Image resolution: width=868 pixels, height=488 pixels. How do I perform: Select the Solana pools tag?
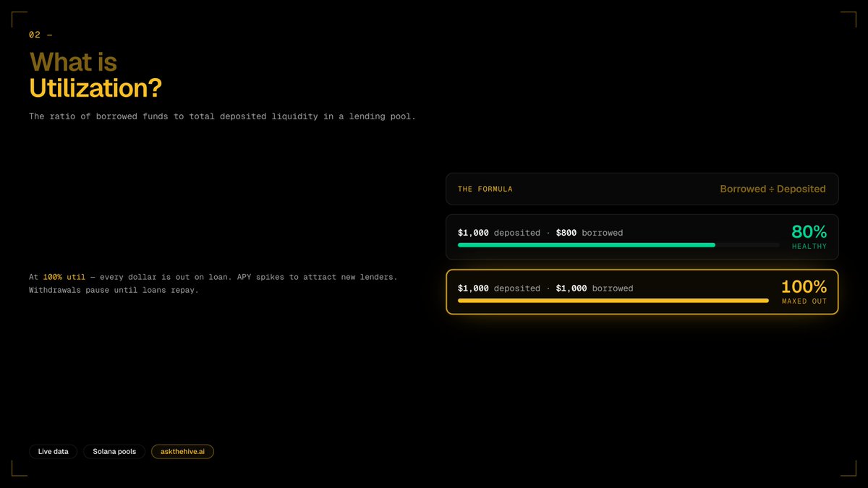pos(114,451)
